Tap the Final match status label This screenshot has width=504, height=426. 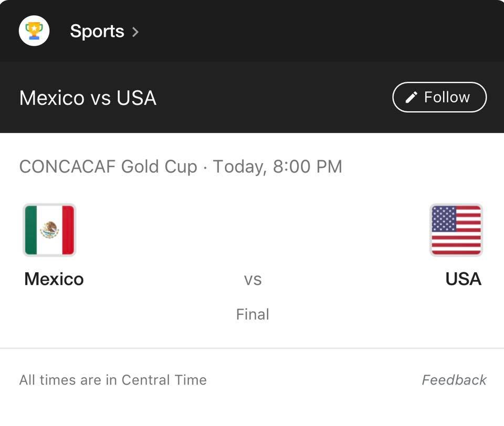pyautogui.click(x=253, y=314)
